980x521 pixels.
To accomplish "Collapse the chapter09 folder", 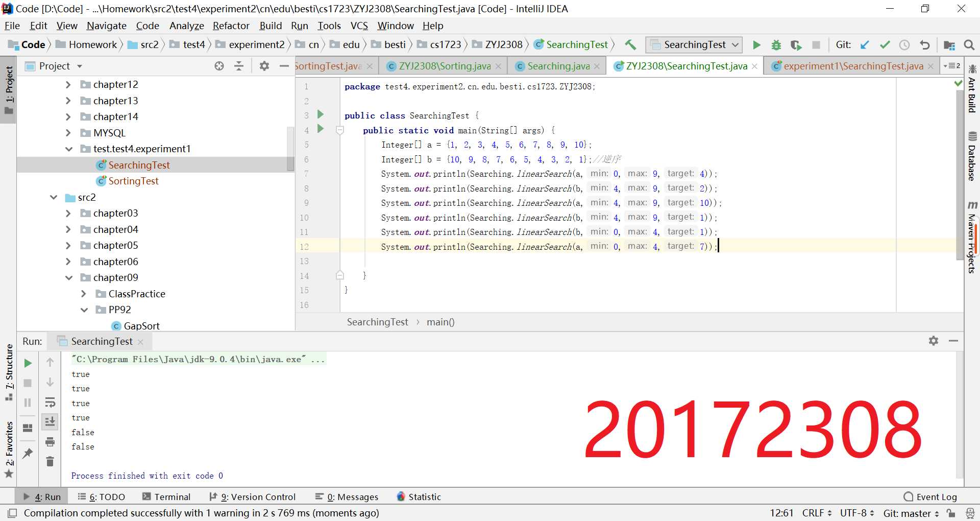I will tap(68, 278).
